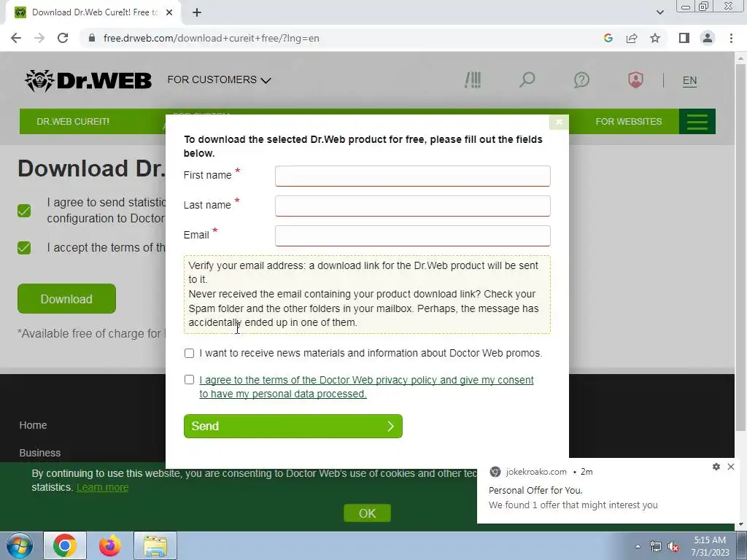The image size is (747, 560).
Task: Open the green hamburger menu
Action: pyautogui.click(x=697, y=122)
